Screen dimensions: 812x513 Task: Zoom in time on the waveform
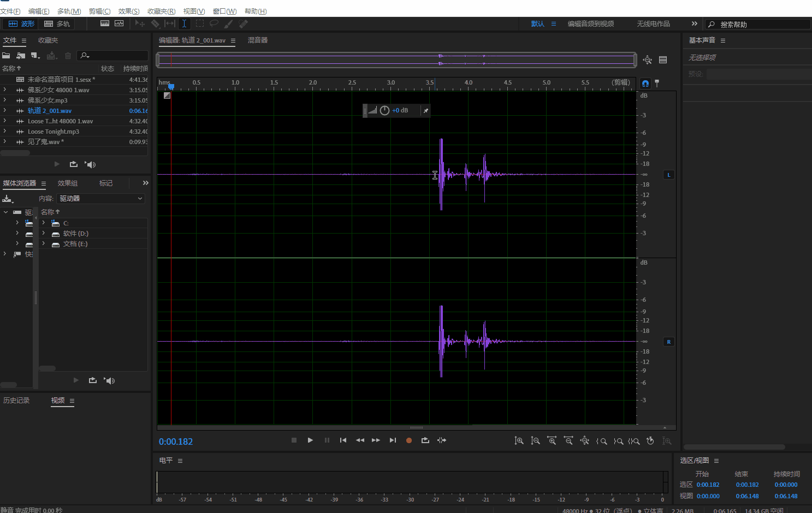click(552, 440)
